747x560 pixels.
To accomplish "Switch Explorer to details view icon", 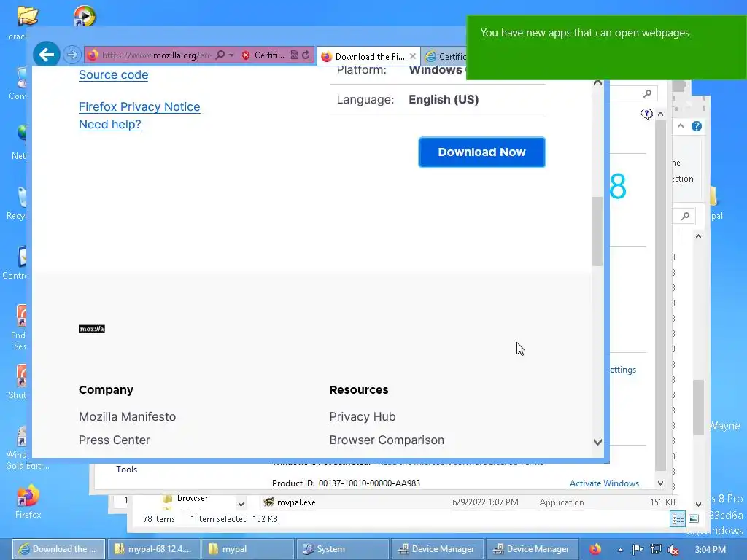I will 678,518.
